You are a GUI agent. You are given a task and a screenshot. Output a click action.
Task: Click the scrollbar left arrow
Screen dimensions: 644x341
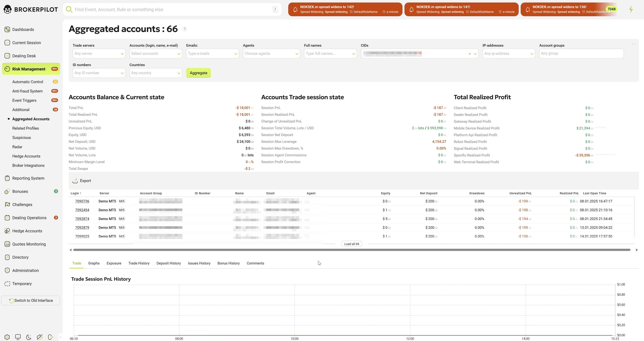tap(71, 250)
